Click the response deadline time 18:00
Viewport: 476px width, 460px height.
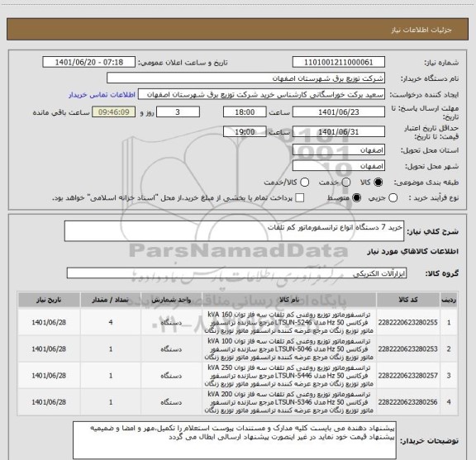[245, 112]
